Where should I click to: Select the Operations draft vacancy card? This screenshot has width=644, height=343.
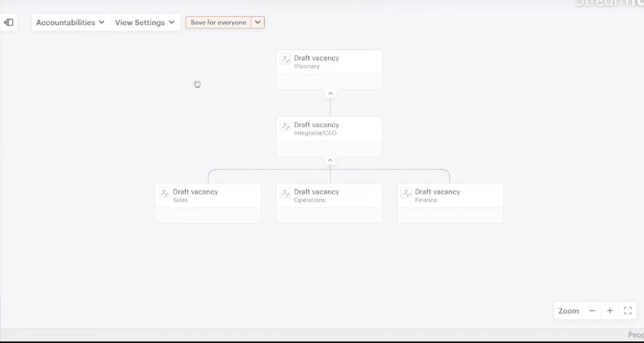[329, 203]
